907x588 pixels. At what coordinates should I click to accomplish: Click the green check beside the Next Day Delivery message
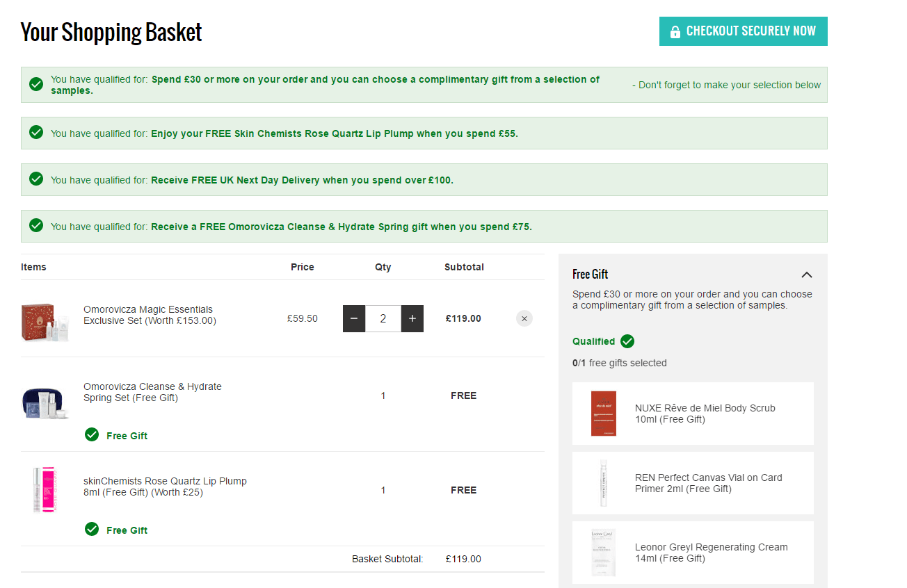(36, 179)
